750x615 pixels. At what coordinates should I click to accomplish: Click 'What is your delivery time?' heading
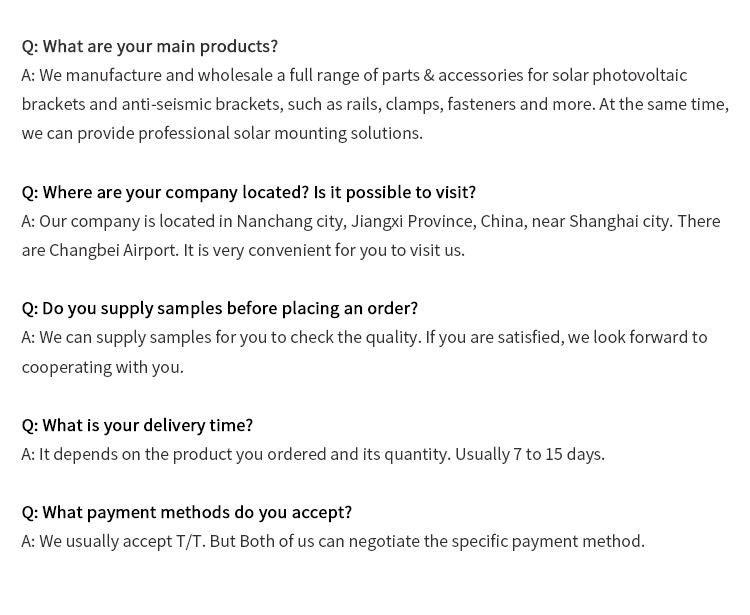(x=137, y=425)
